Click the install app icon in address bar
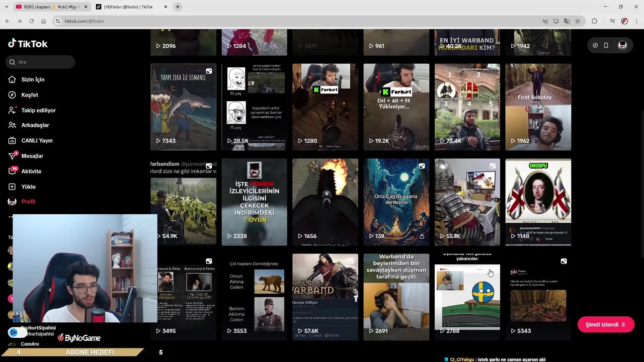Viewport: 644px width, 362px height. tap(556, 21)
